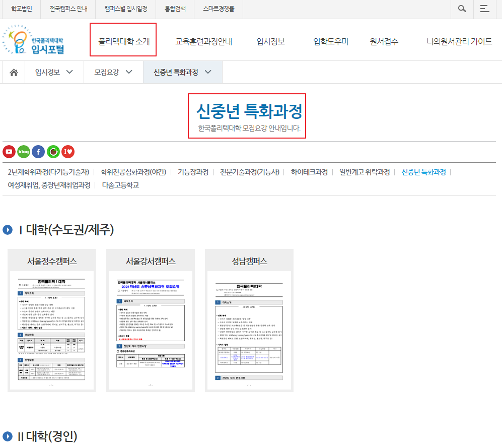Screen dimensions: 502x448
Task: Click the 성남캠퍼스 card title
Action: tap(249, 261)
